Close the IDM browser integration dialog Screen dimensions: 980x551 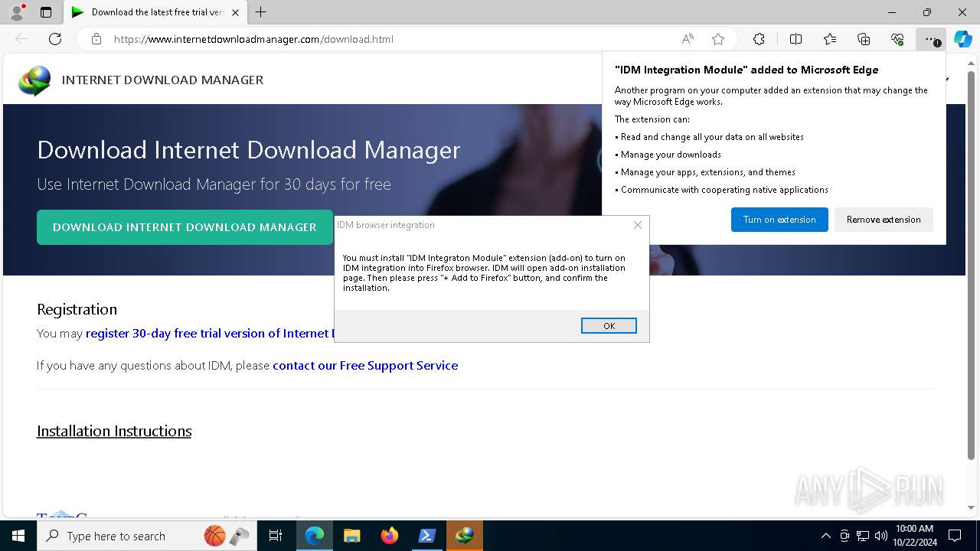(637, 225)
